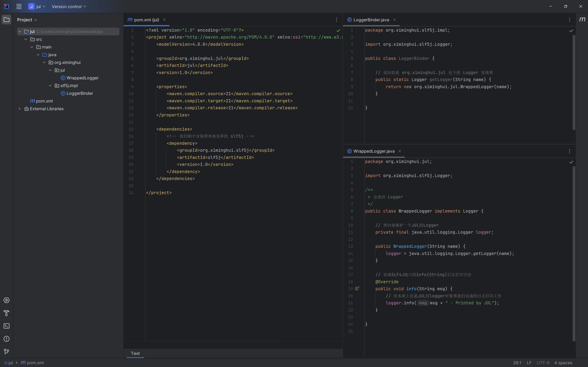Click the implements gutter icon at line 19
This screenshot has width=588, height=367.
click(357, 288)
